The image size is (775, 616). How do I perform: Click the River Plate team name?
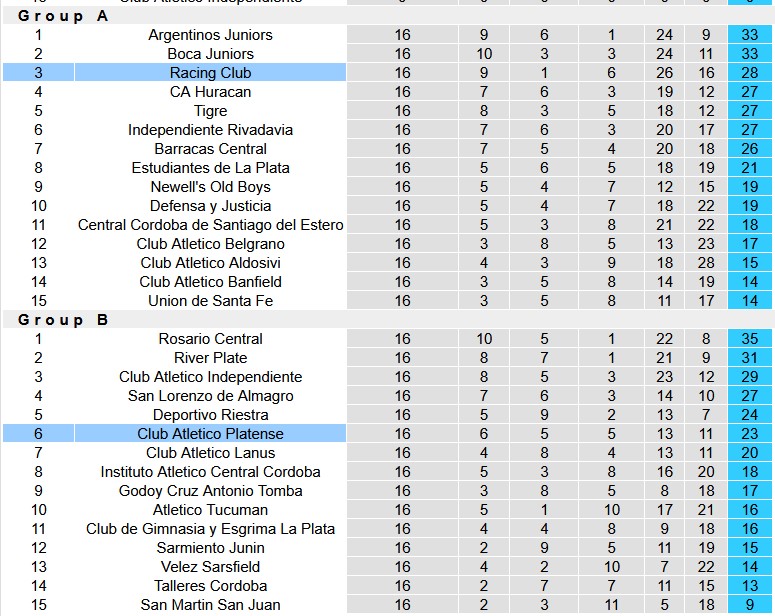[210, 357]
